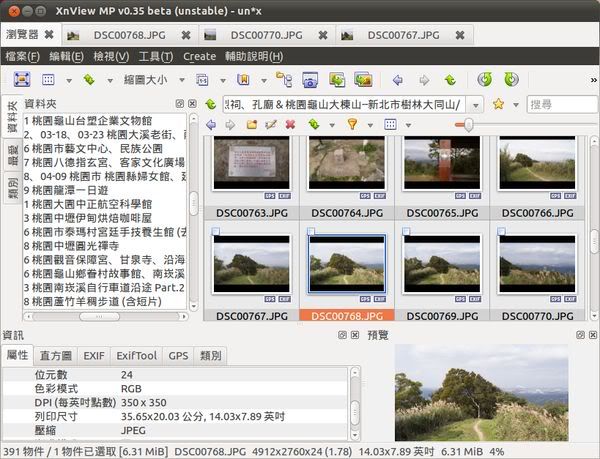The height and width of the screenshot is (459, 600).
Task: Switch to the 直方圖 histogram tab
Action: [x=56, y=356]
